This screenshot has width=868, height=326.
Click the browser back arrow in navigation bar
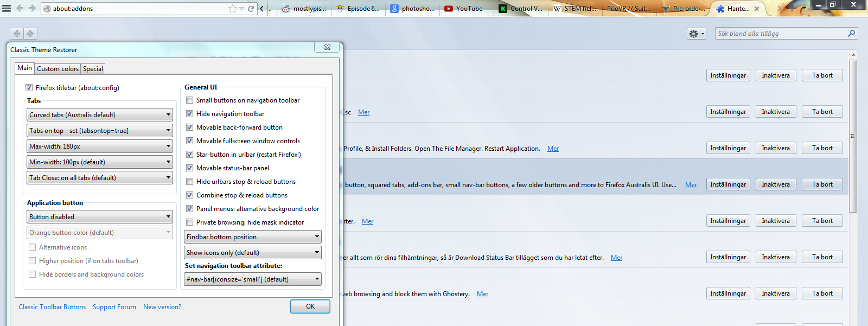tap(20, 8)
